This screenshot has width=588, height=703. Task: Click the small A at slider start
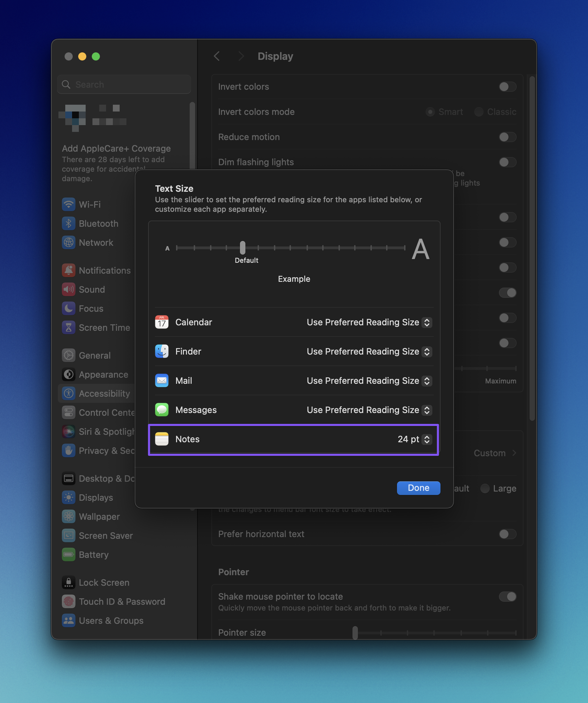click(167, 248)
